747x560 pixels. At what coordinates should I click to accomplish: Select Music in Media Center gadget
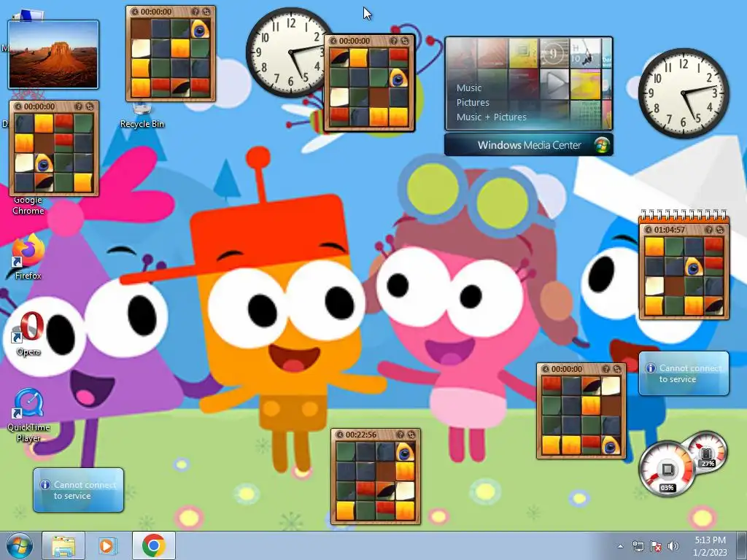(469, 88)
